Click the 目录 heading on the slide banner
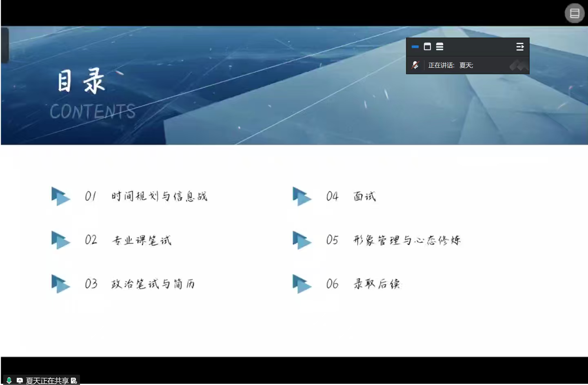The width and height of the screenshot is (588, 385). (x=81, y=81)
